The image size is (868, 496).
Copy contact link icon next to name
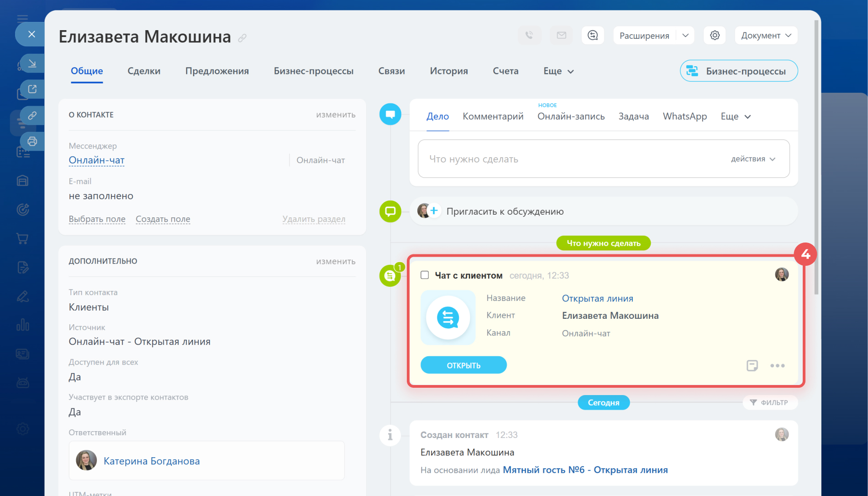coord(242,38)
